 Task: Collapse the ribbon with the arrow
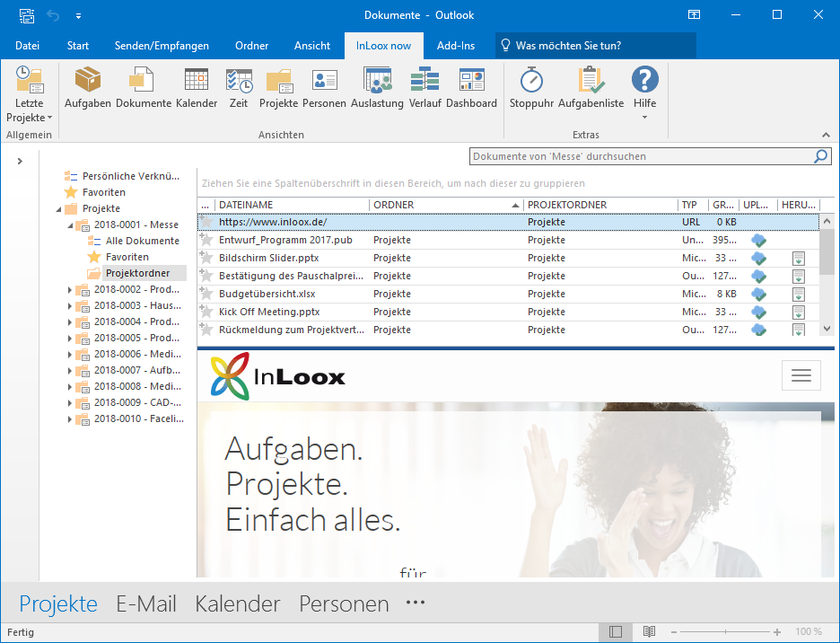click(x=826, y=135)
